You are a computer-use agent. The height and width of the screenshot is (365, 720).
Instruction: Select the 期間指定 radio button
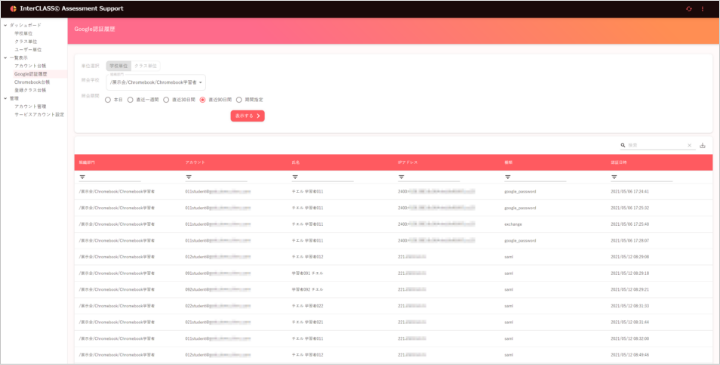[239, 100]
